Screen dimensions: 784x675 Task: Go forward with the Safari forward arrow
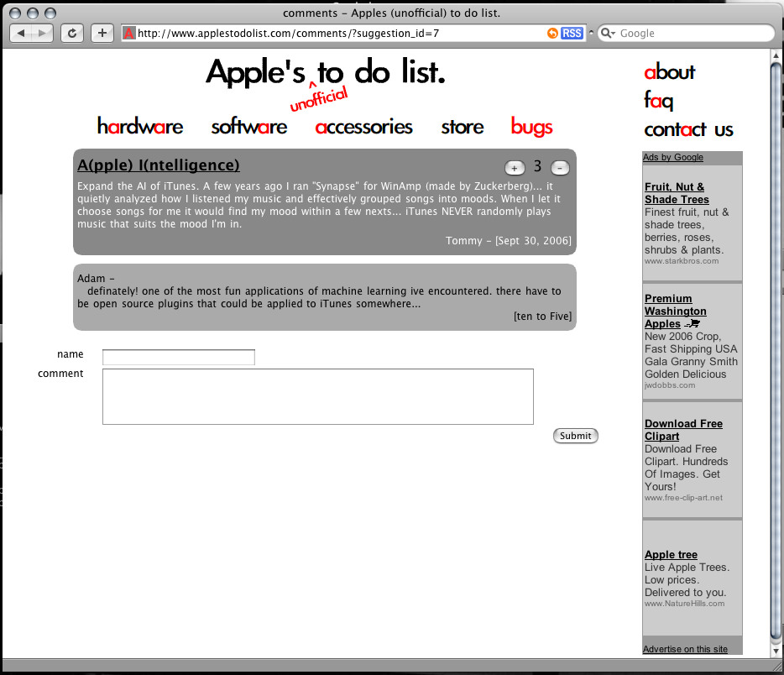tap(43, 34)
